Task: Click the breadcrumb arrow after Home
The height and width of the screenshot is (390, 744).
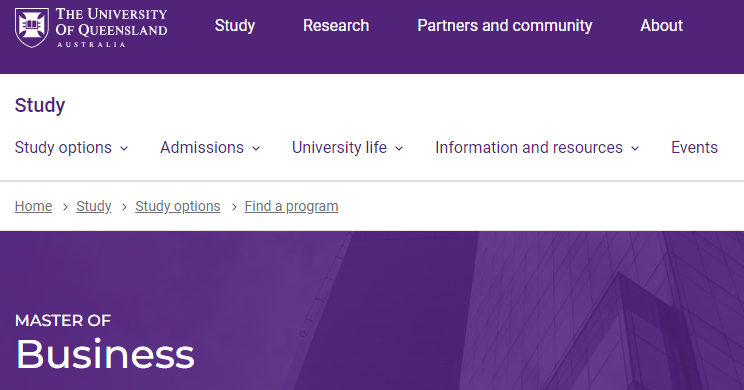Action: pyautogui.click(x=65, y=207)
